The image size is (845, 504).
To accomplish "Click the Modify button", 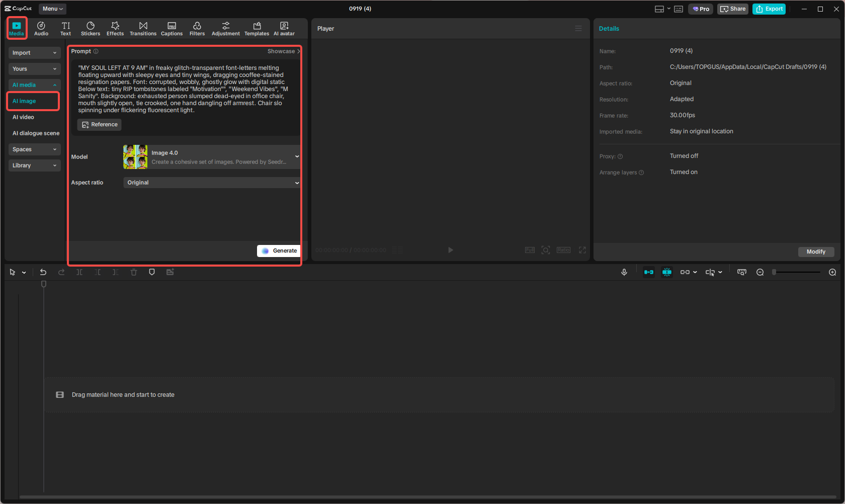I will coord(816,251).
